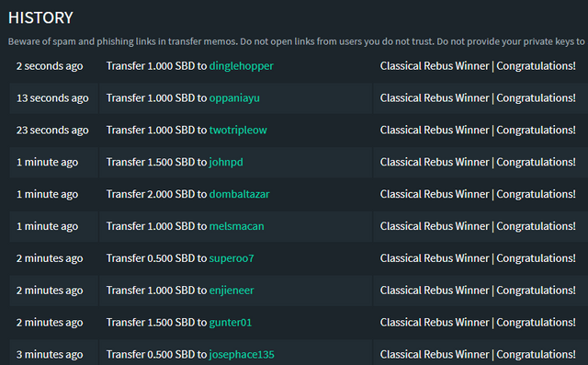Open melsmacan account link
Image resolution: width=588 pixels, height=365 pixels.
point(237,226)
